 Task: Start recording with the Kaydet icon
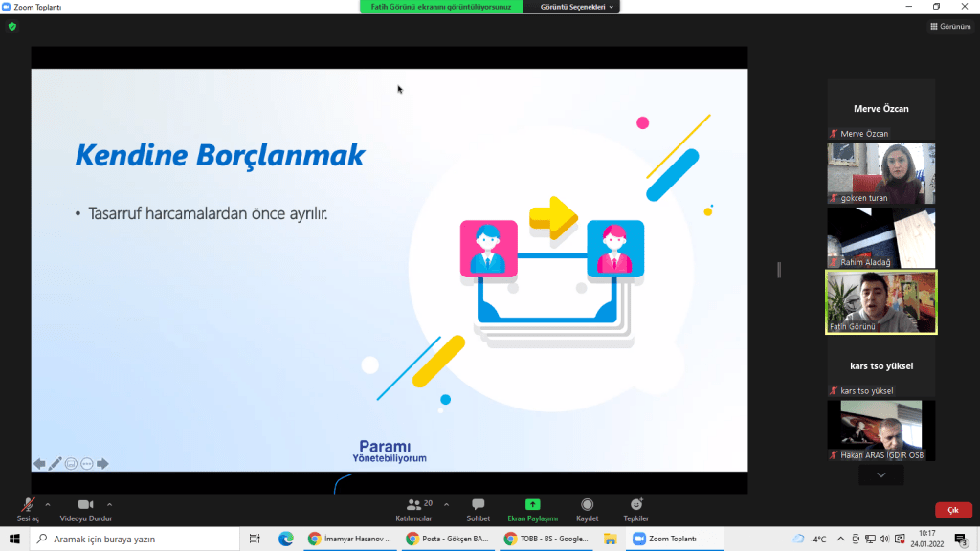pyautogui.click(x=587, y=508)
